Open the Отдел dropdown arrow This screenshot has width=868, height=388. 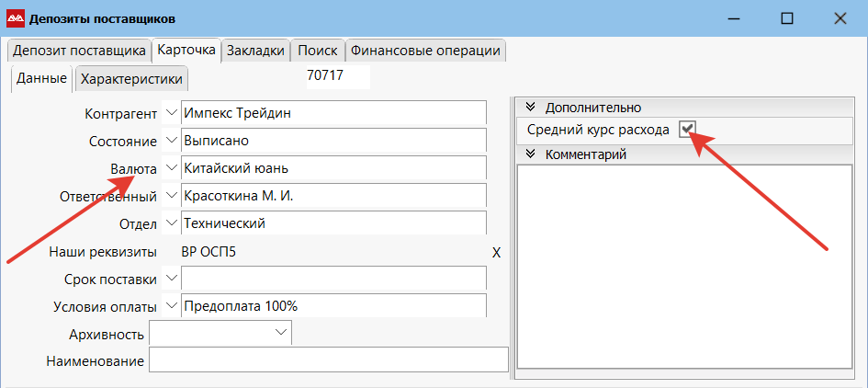point(172,223)
